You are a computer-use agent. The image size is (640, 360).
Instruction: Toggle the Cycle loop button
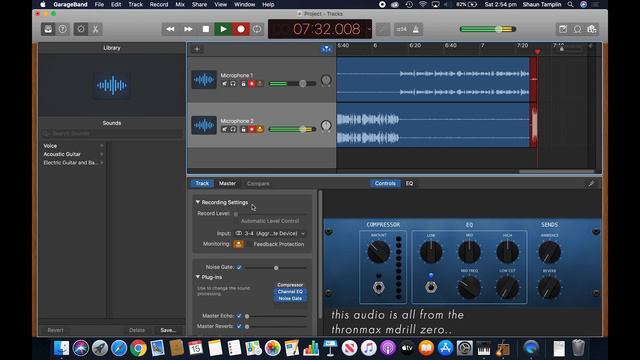point(257,29)
